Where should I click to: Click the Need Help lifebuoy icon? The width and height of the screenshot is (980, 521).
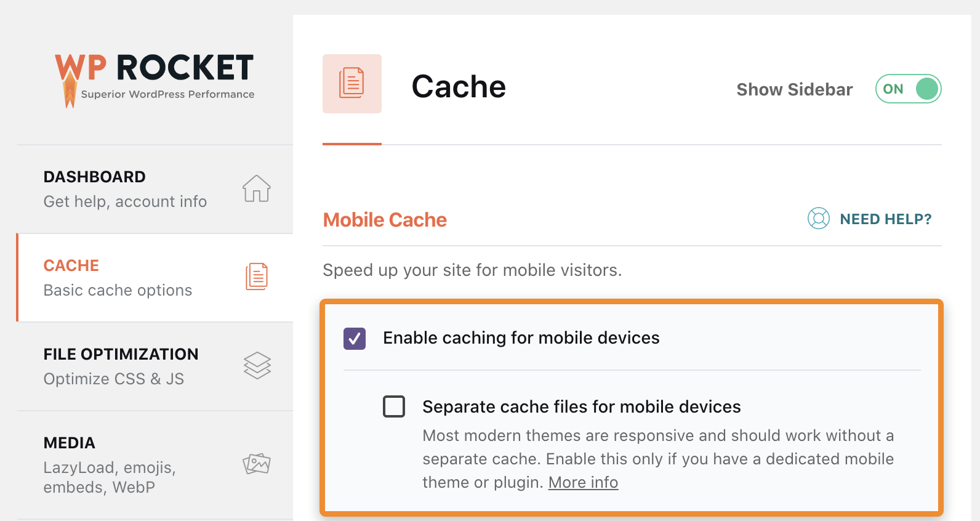pyautogui.click(x=818, y=219)
